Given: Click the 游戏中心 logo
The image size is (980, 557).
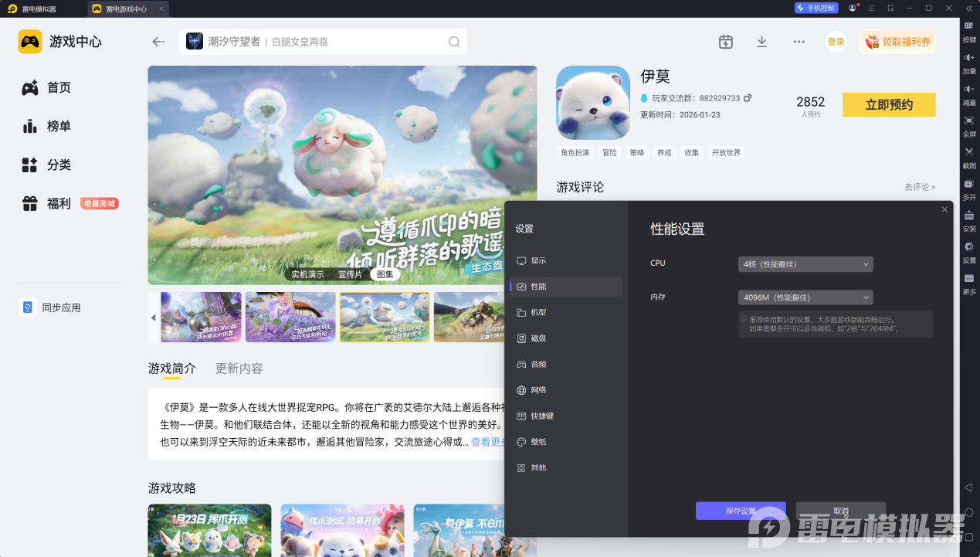Looking at the screenshot, I should [60, 42].
